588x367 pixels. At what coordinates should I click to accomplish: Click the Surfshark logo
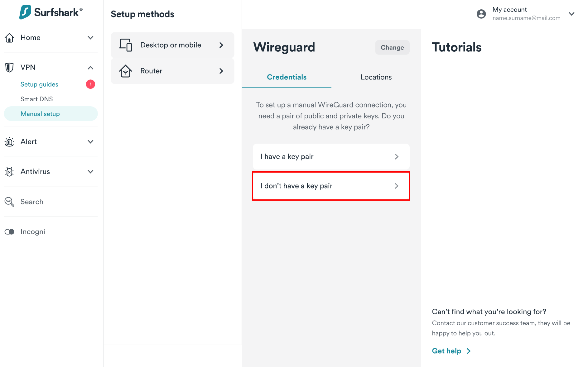(x=51, y=12)
